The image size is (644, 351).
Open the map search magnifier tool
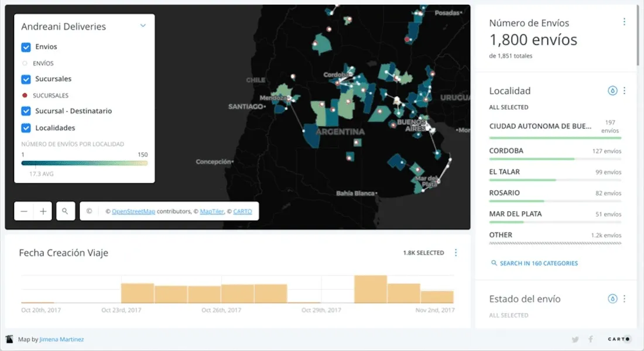[66, 211]
